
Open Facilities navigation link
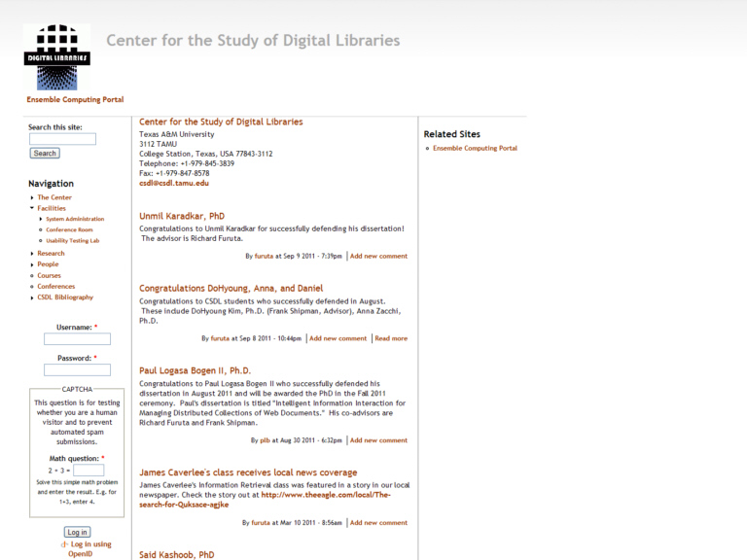(x=52, y=208)
